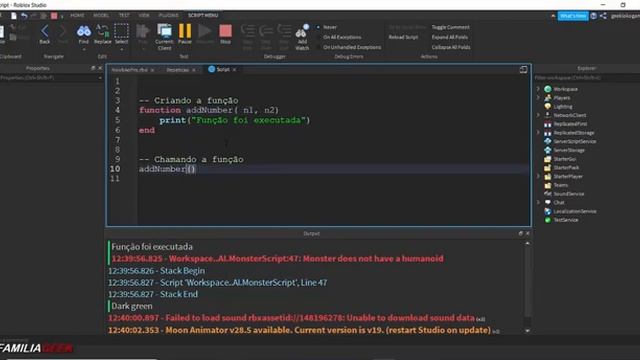Click the TestService green icon
This screenshot has width=640, height=360.
tap(548, 220)
